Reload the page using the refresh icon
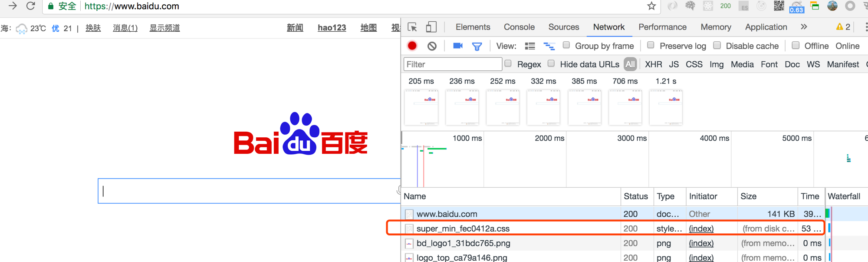The height and width of the screenshot is (262, 868). [30, 6]
